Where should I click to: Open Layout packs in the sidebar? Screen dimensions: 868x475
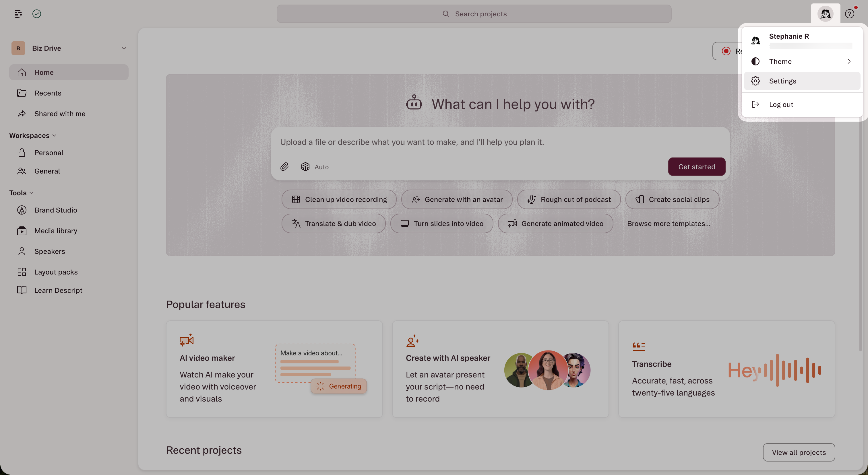(56, 272)
